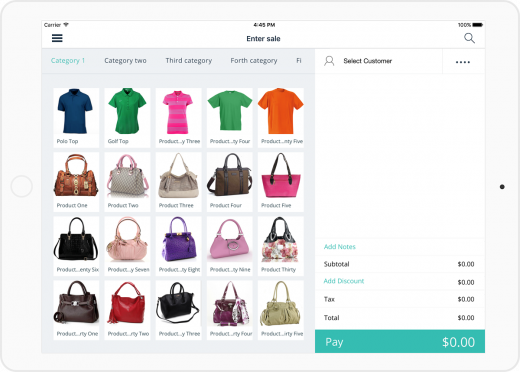
Task: Click the Total $0.00 amount
Action: [x=466, y=318]
